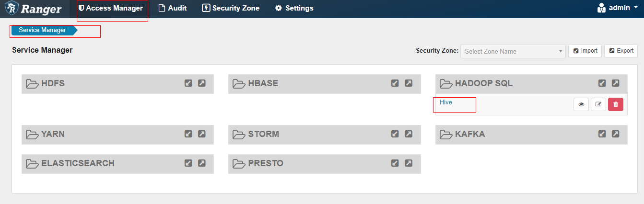Click the HDFS export icon

pyautogui.click(x=202, y=83)
